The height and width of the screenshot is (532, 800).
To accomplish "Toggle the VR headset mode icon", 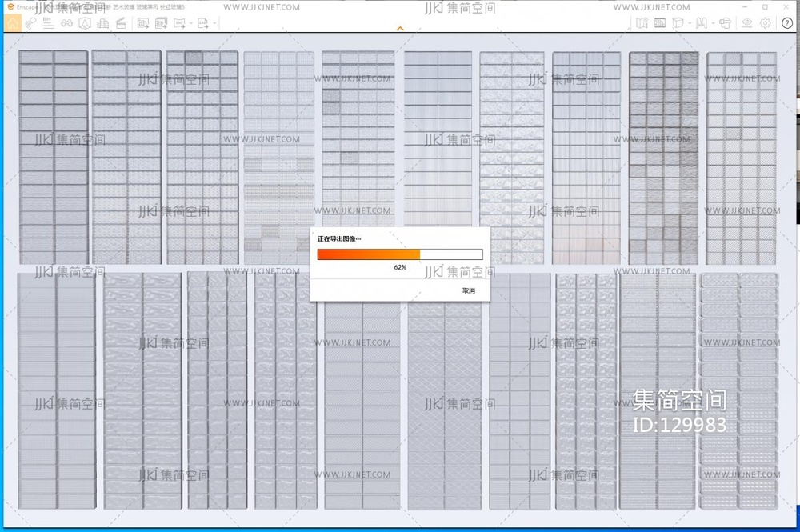I will tap(725, 23).
